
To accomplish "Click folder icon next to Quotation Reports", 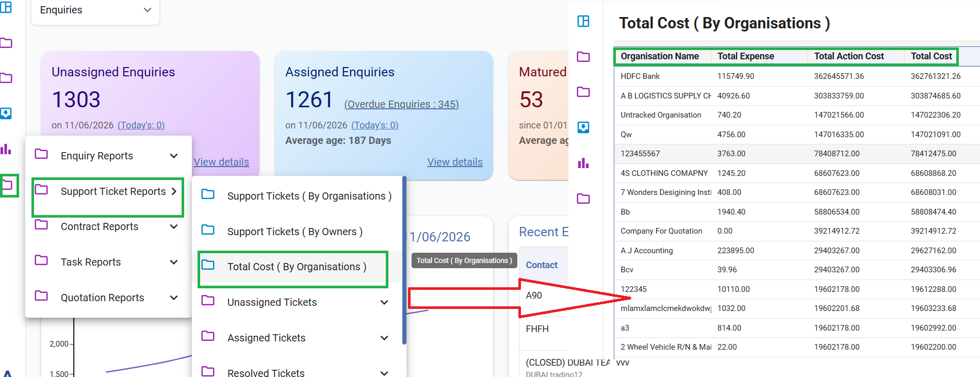I will point(41,296).
